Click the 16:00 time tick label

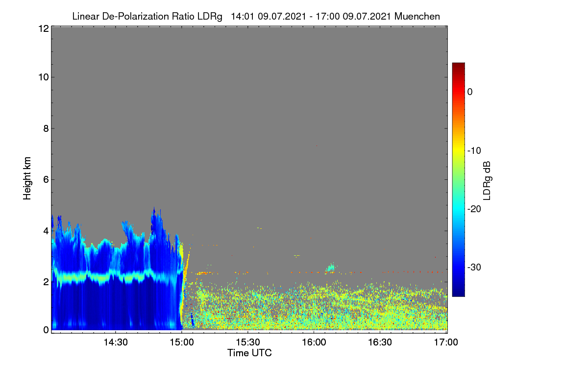pos(314,342)
